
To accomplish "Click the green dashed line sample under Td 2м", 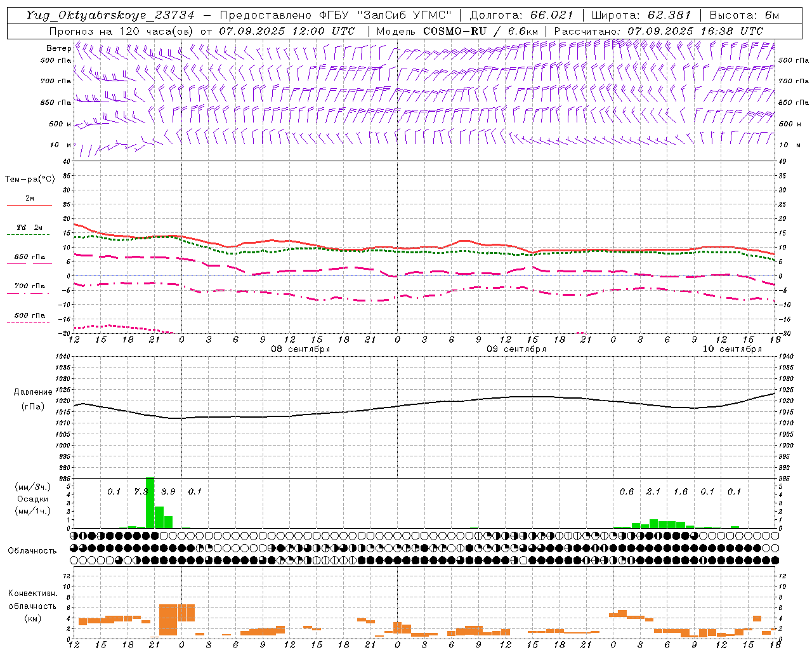I will (28, 235).
